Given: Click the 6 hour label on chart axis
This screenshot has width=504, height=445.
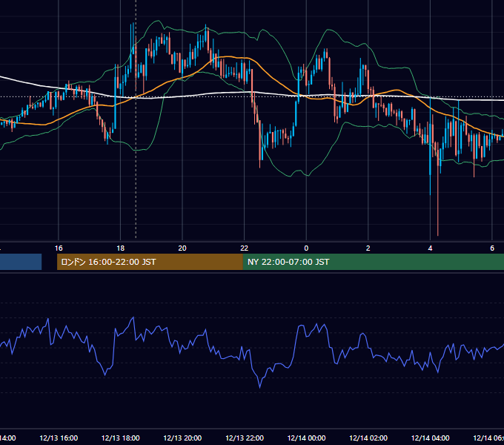Looking at the screenshot, I should 492,248.
